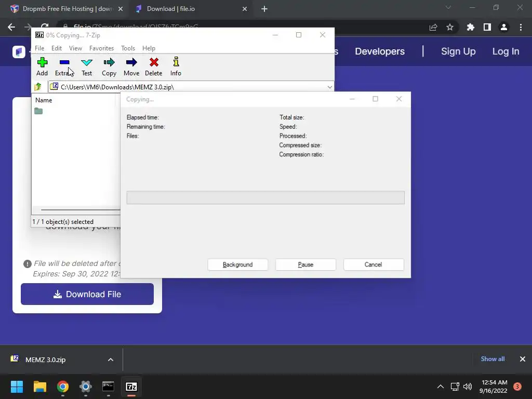
Task: Bookmark this page with the star icon
Action: pyautogui.click(x=450, y=28)
